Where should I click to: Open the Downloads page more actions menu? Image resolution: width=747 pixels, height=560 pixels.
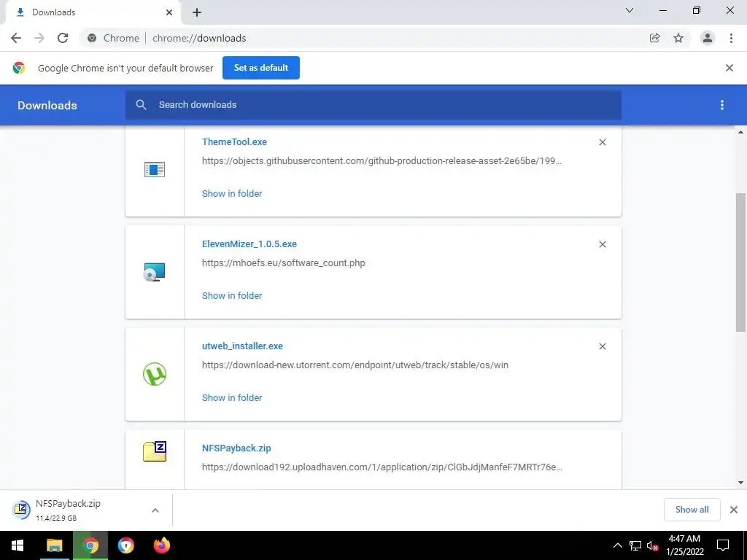(x=722, y=105)
